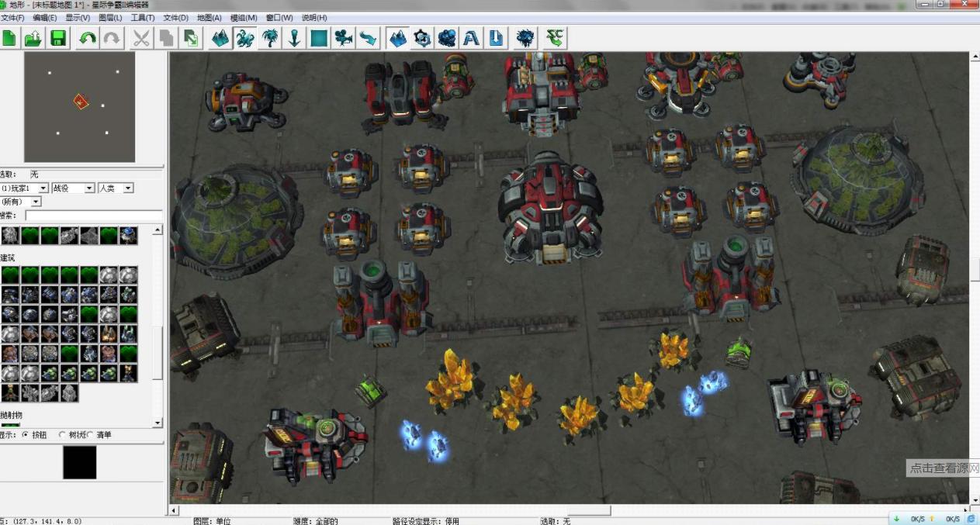Screen dimensions: 980x525
Task: Activate the Points layer anchor icon
Action: (x=294, y=37)
